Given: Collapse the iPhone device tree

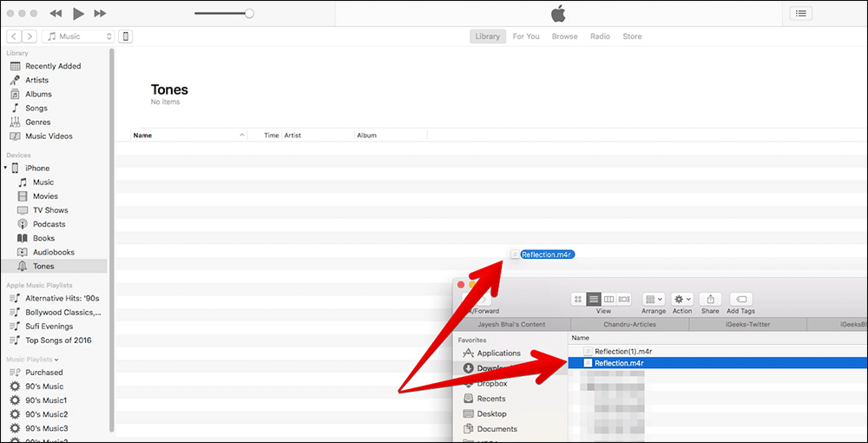Looking at the screenshot, I should pyautogui.click(x=6, y=168).
